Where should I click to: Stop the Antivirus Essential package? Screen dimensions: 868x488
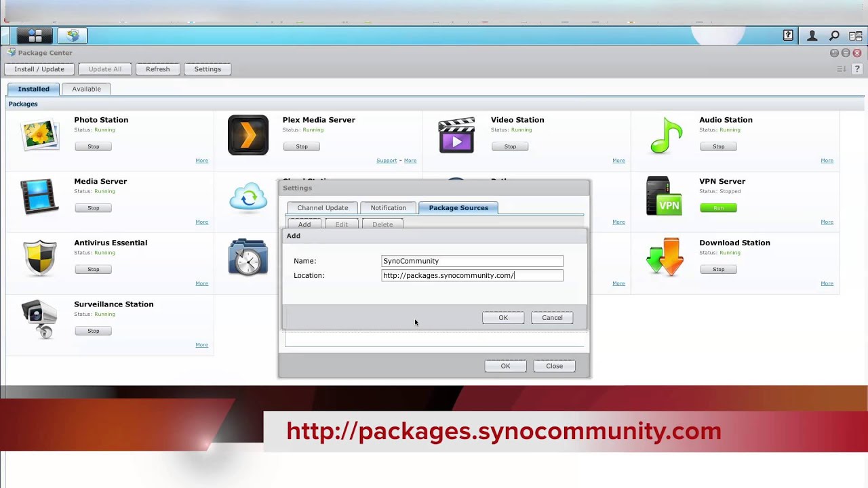[x=93, y=270]
